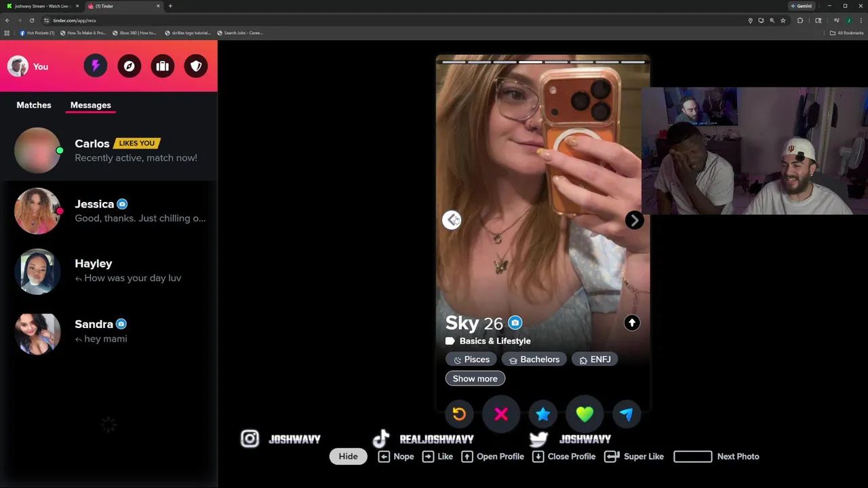Screen dimensions: 868x488
Task: Hide the keyboard shortcuts bar
Action: (x=348, y=456)
